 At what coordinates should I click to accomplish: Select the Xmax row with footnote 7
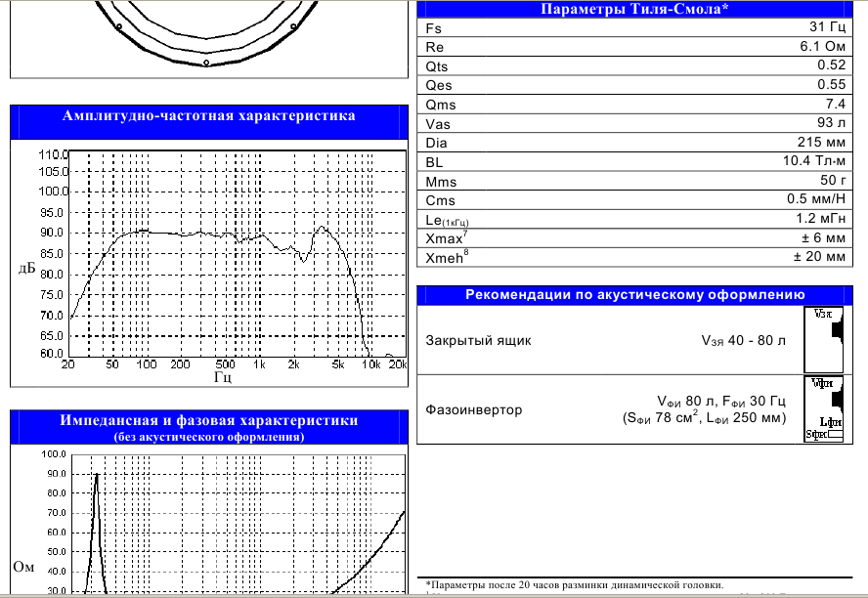click(634, 238)
